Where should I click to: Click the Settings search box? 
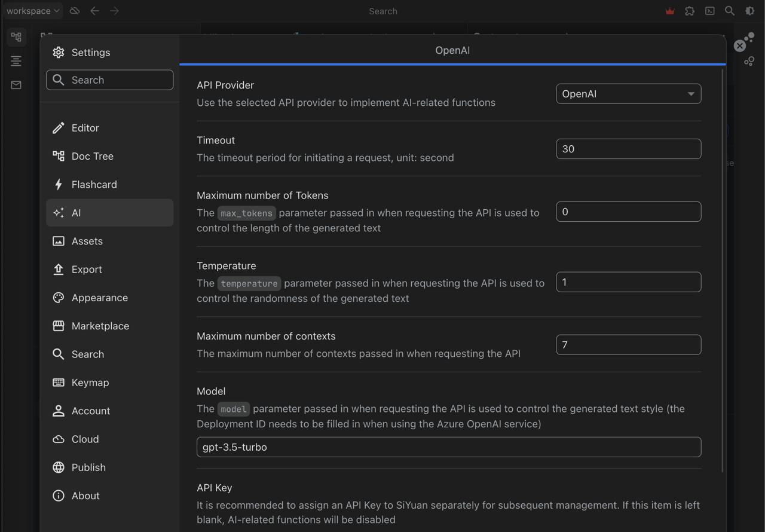(x=110, y=80)
